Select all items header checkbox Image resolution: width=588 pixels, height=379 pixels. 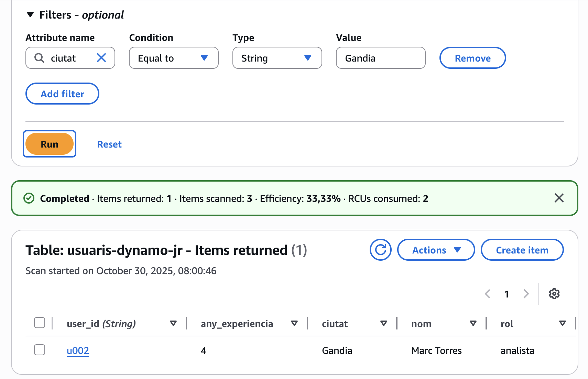click(40, 323)
